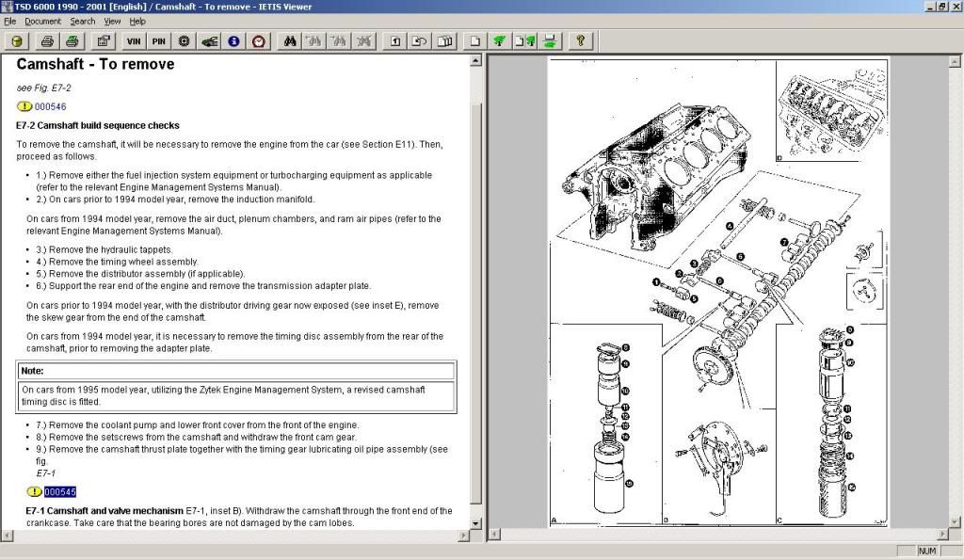964x560 pixels.
Task: Click the green tree toolbar icon
Action: (x=500, y=41)
